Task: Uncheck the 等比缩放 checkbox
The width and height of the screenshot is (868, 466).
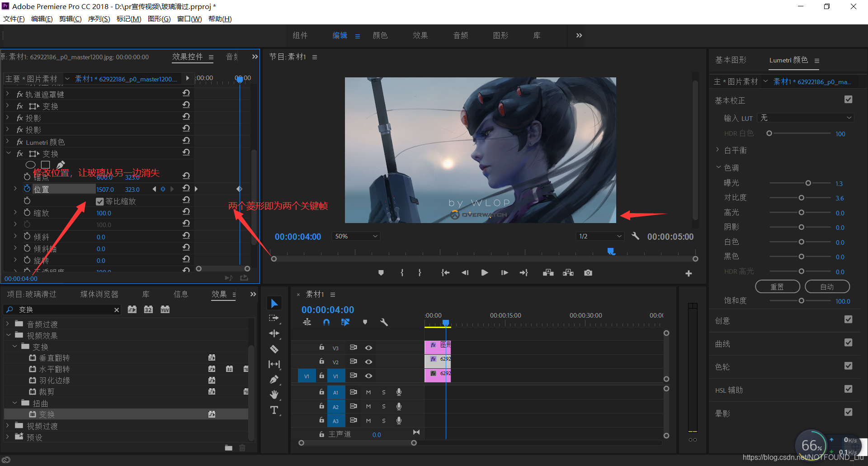Action: coord(100,201)
